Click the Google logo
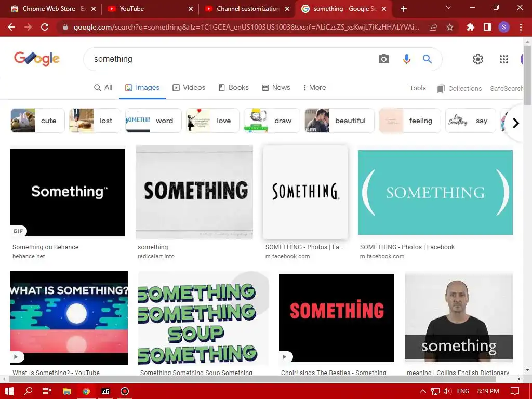This screenshot has height=399, width=532. point(37,59)
